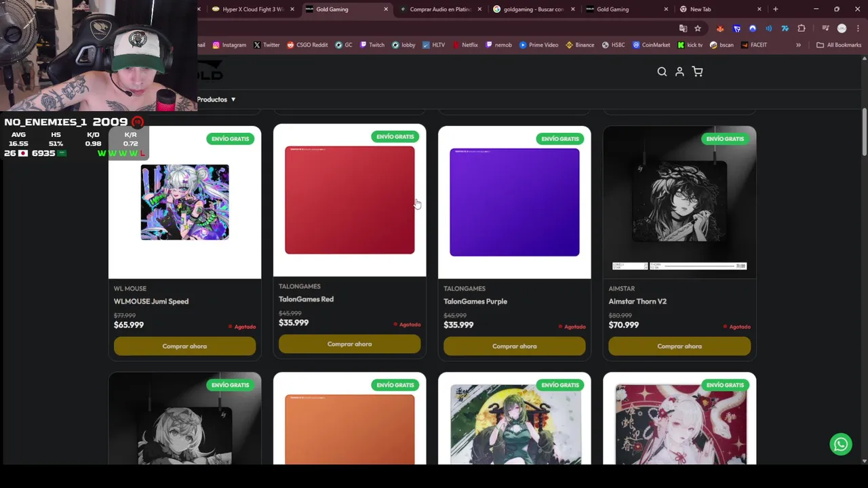Click the page vertical scrollbar thumb
The image size is (868, 488).
tap(865, 133)
